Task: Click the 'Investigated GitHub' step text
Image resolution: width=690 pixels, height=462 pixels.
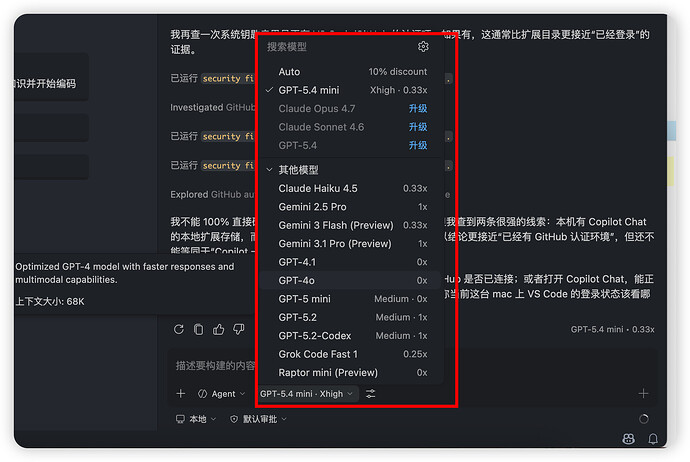Action: 213,107
